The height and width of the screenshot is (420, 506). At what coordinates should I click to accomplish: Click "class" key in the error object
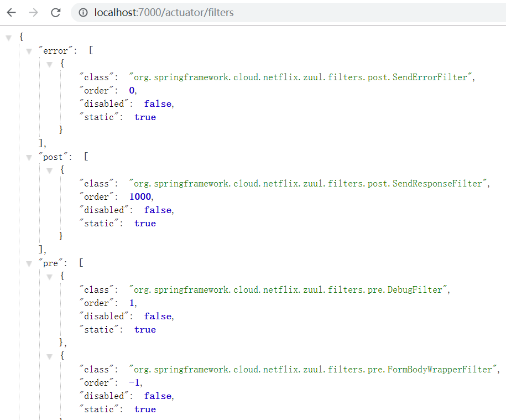coord(96,77)
